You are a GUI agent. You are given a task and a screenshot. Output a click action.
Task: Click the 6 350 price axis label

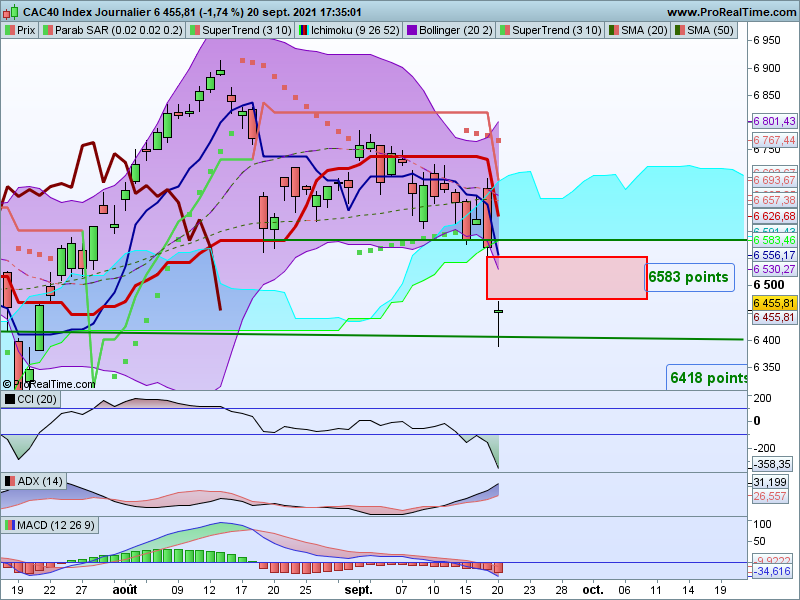(767, 367)
